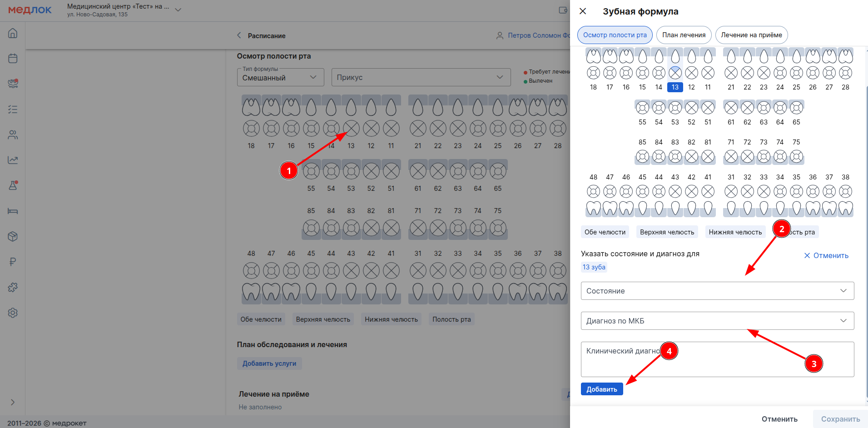
Task: Open the laboratory flask sidebar icon
Action: pyautogui.click(x=13, y=185)
